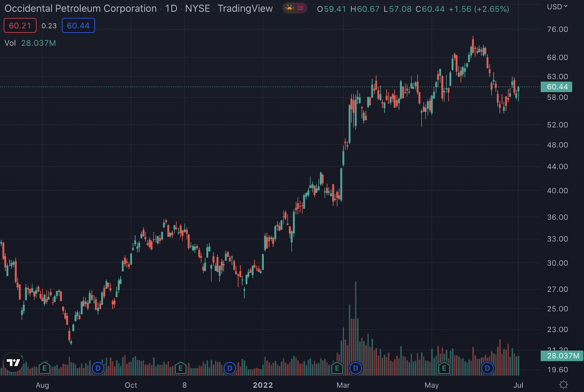Click the close price C60.44 in the legend

(x=430, y=9)
